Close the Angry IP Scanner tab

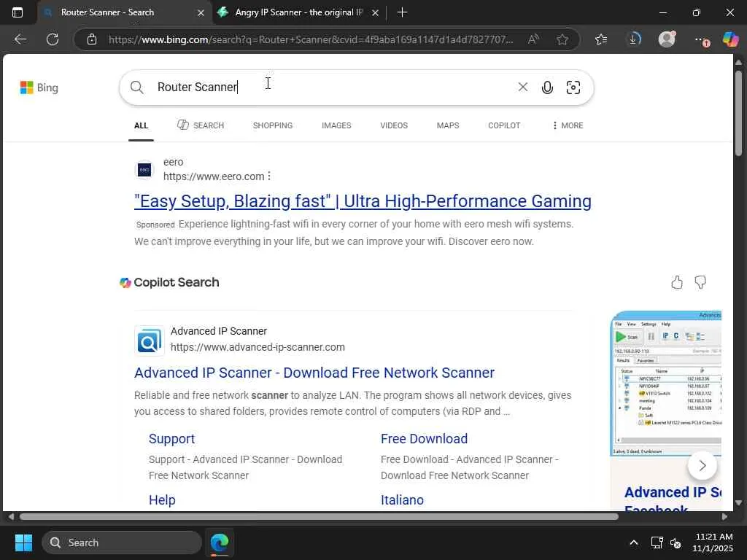(x=376, y=13)
